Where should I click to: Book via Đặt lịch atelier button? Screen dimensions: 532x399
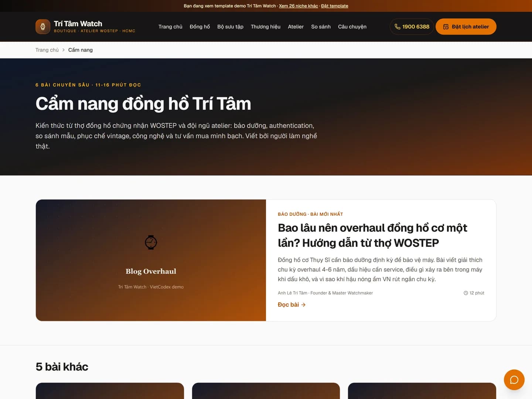coord(466,27)
